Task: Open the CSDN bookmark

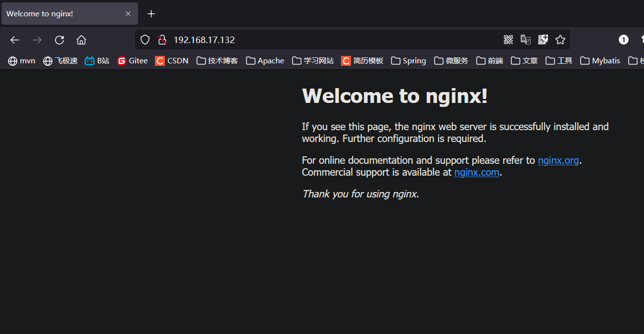Action: coord(172,61)
